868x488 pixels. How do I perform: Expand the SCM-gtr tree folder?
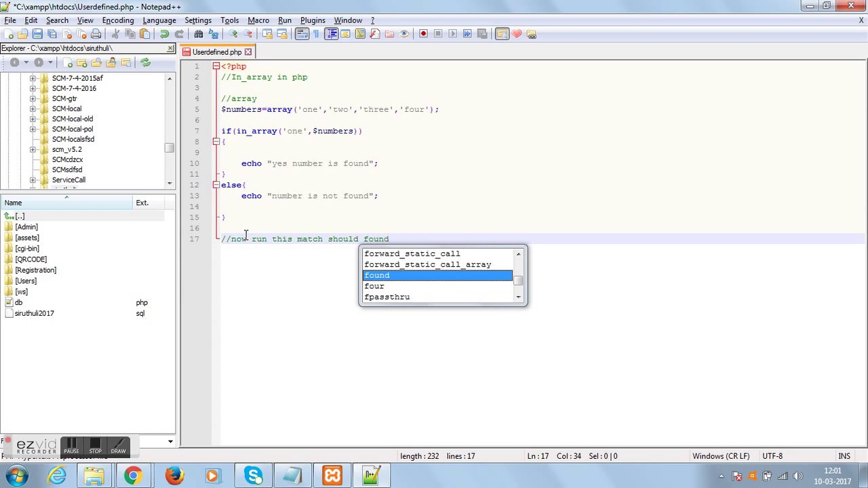pyautogui.click(x=33, y=98)
